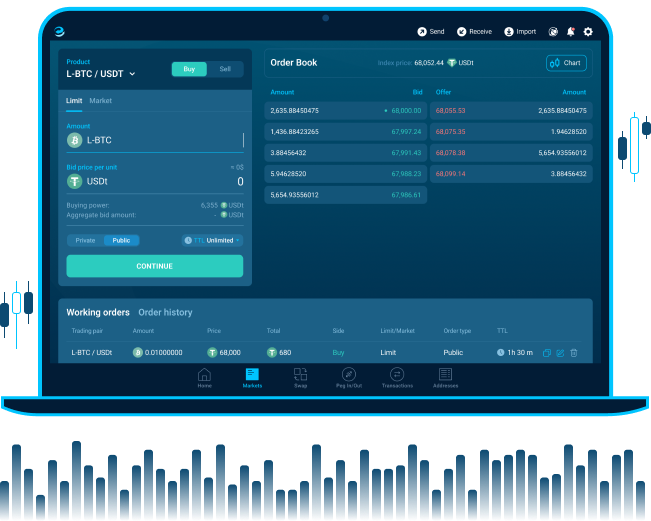Open Swap in bottom navigation

tap(301, 378)
